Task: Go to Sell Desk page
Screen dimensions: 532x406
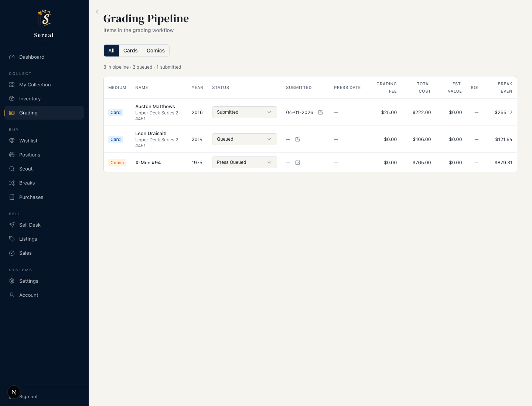Action: 44,225
